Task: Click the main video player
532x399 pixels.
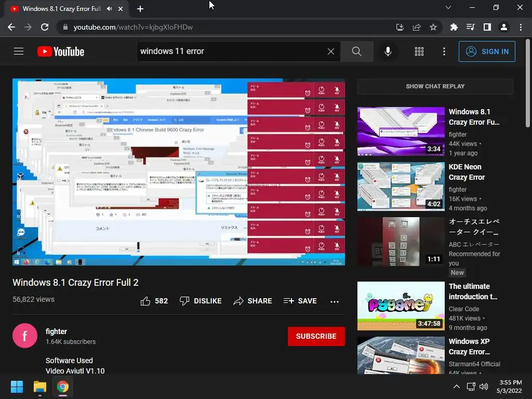Action: click(x=179, y=171)
